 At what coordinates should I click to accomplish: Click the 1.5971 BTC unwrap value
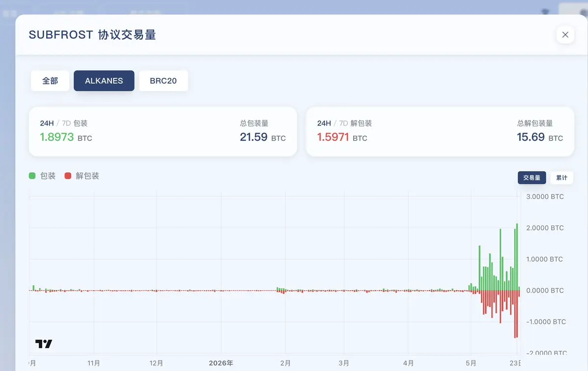(342, 137)
